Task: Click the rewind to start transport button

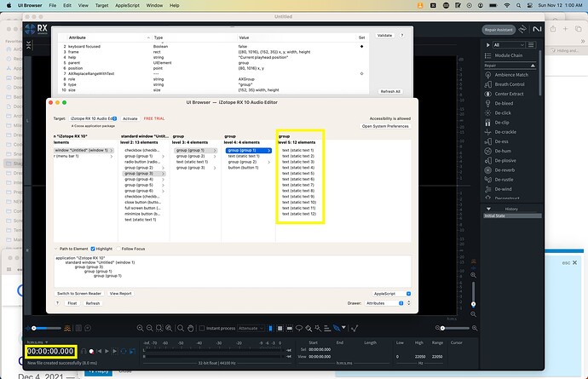Action: tap(100, 351)
